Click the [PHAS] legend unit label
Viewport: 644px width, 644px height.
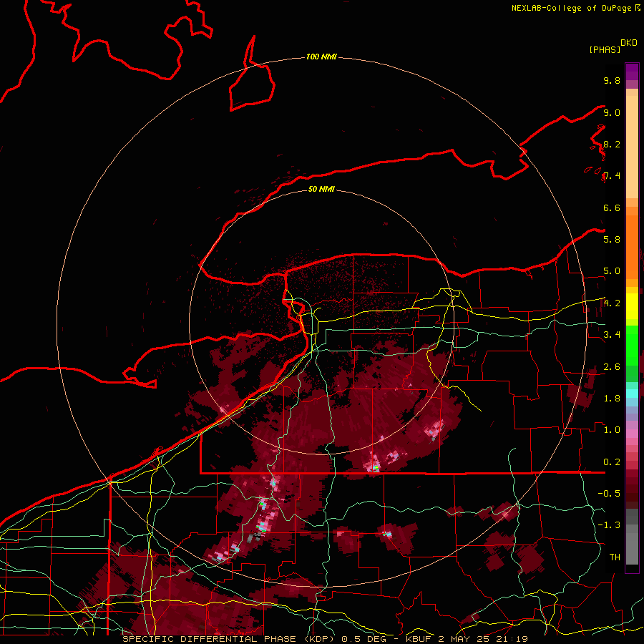click(604, 49)
